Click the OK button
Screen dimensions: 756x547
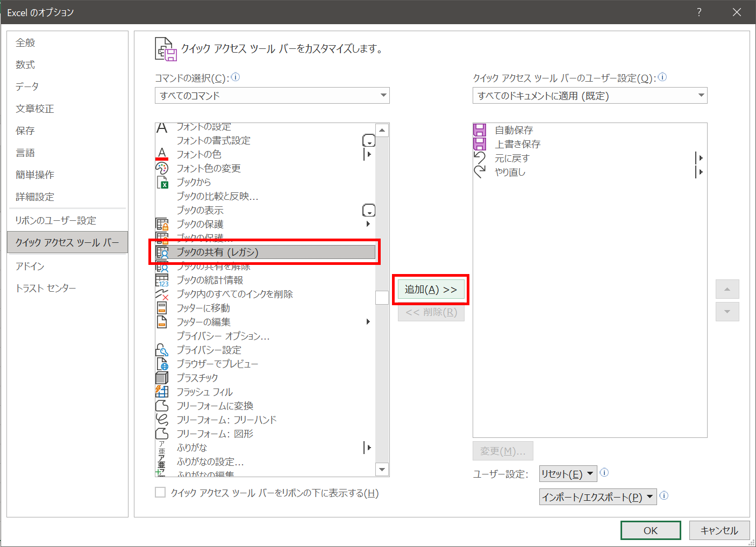click(x=651, y=530)
